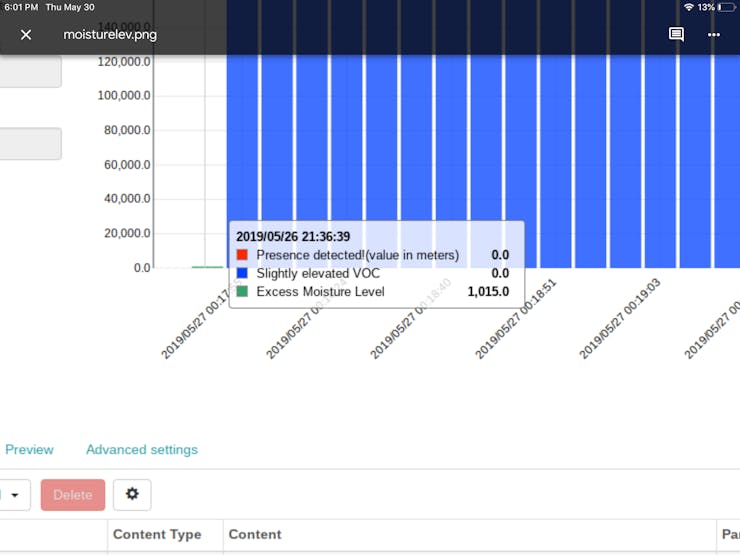Tap the Wi-Fi status icon
This screenshot has width=740, height=555.
(688, 7)
